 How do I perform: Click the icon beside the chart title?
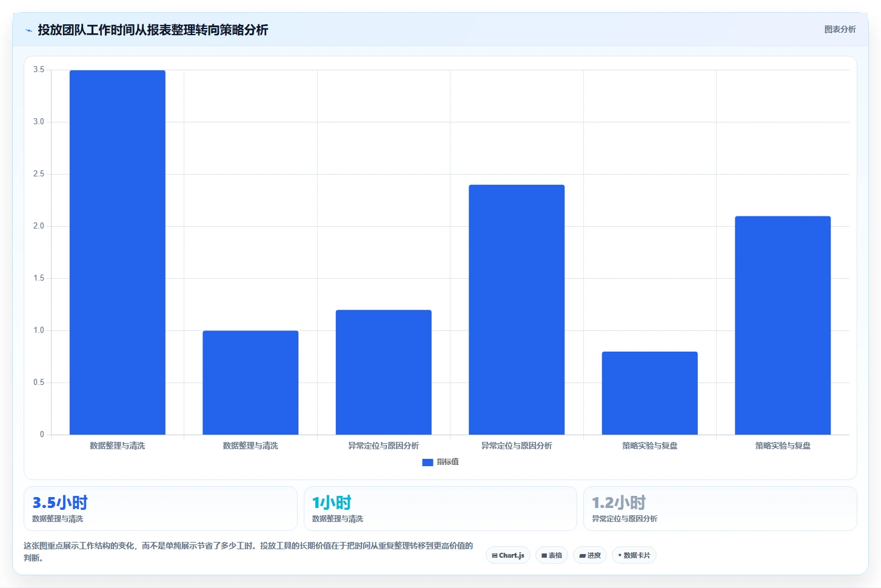click(28, 30)
